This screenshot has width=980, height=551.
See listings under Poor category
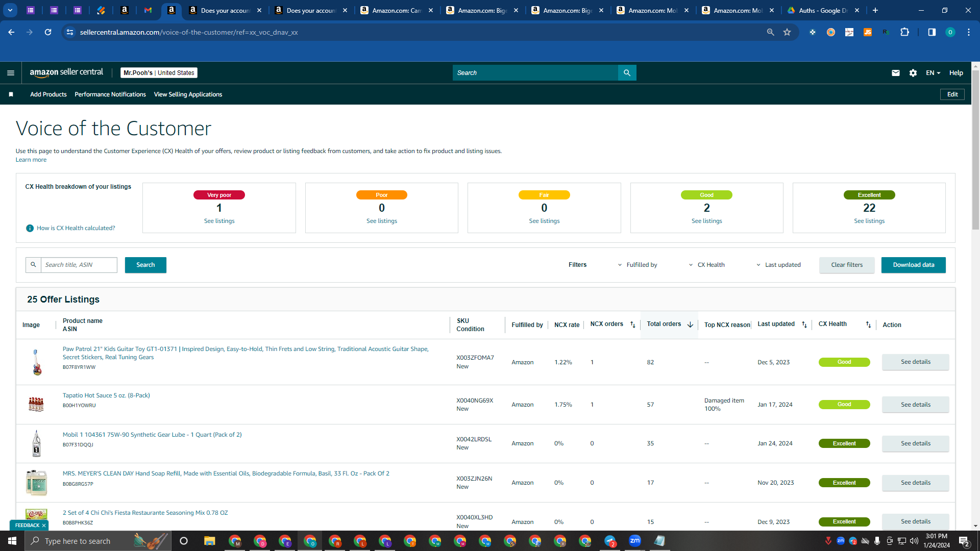pos(382,221)
